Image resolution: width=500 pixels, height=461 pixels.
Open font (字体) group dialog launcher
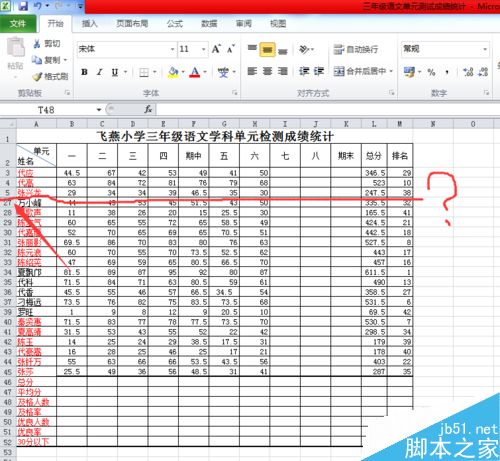235,93
